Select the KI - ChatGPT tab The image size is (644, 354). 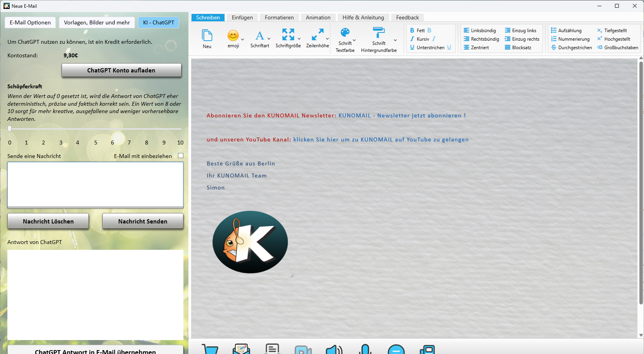pos(159,22)
